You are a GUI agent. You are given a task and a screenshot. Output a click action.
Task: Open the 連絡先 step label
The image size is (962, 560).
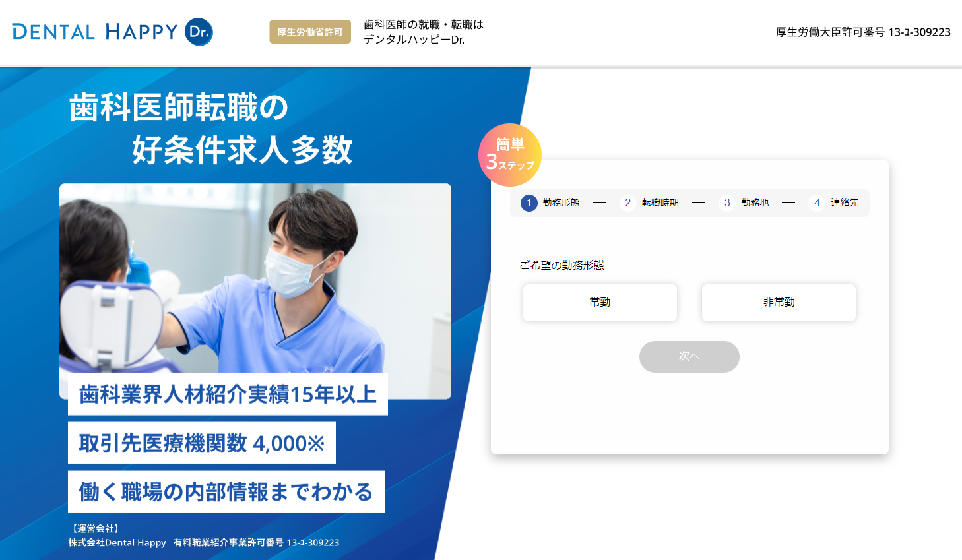845,202
